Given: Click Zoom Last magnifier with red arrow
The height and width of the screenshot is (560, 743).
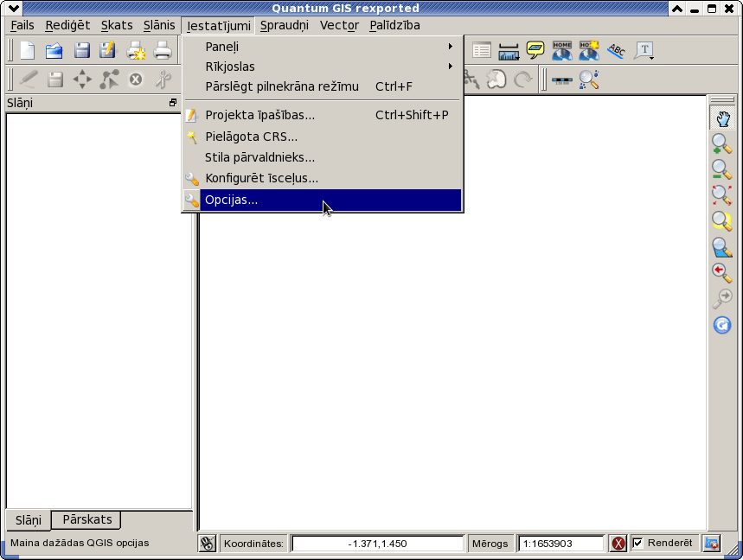Looking at the screenshot, I should pyautogui.click(x=721, y=273).
